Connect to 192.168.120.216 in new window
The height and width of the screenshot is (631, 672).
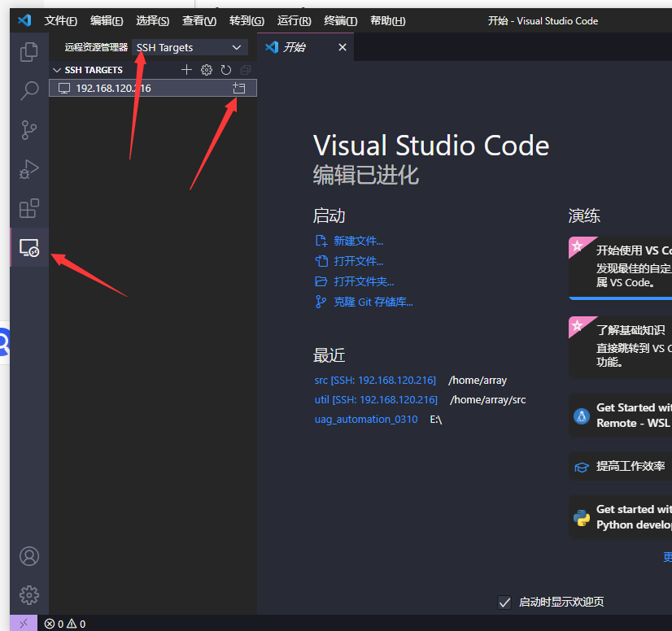[238, 89]
